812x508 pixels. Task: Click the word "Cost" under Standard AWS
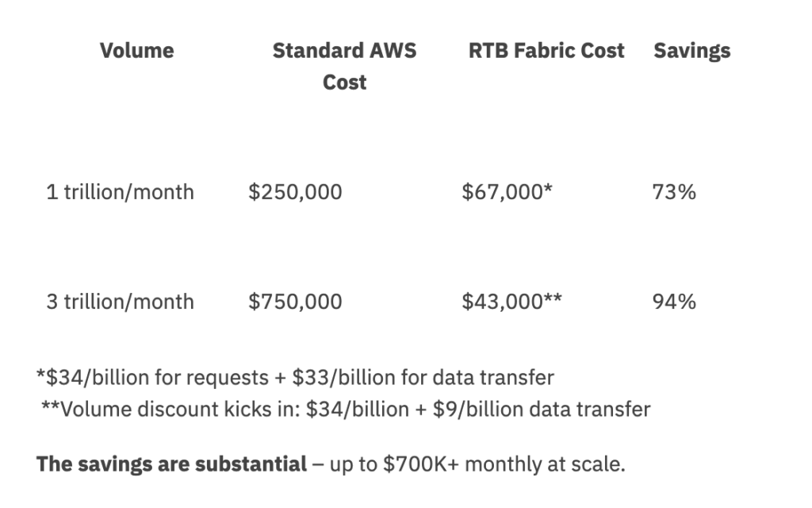pos(344,83)
